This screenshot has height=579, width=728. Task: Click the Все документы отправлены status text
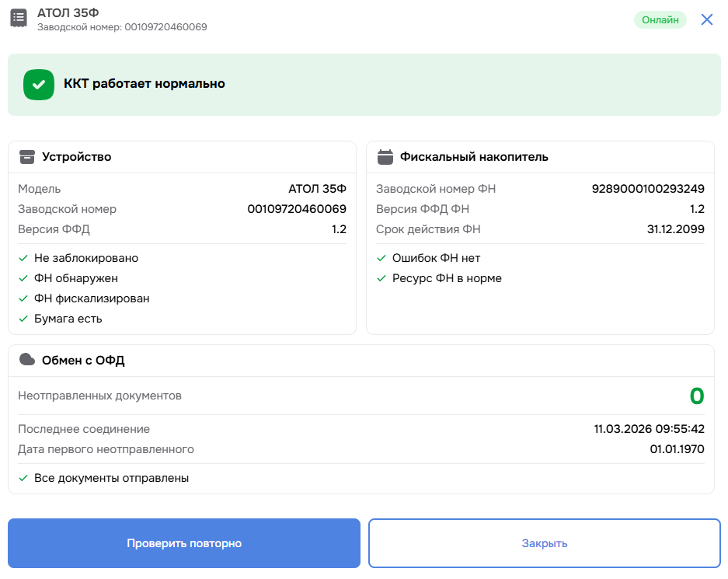(111, 478)
